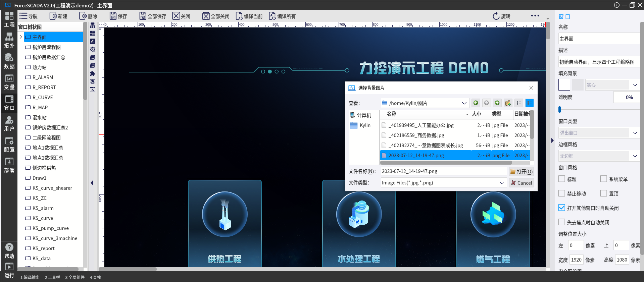The height and width of the screenshot is (282, 644).
Task: Click the 运行 run icon in sidebar
Action: (x=9, y=270)
